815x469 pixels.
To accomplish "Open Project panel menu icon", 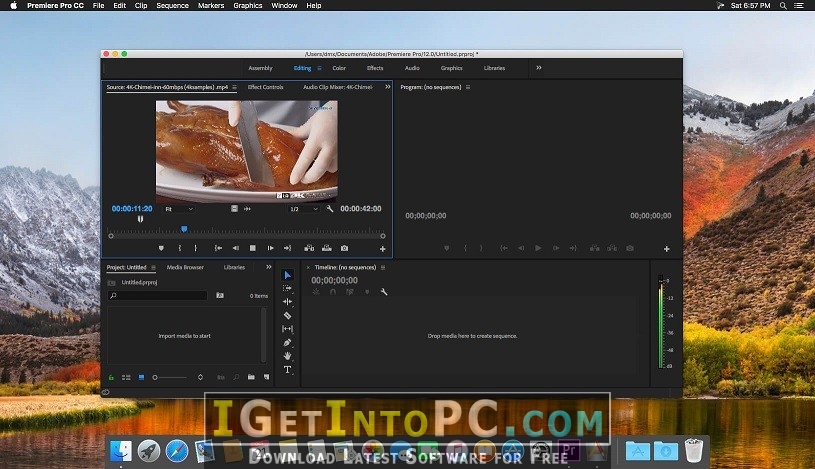I will pos(153,267).
